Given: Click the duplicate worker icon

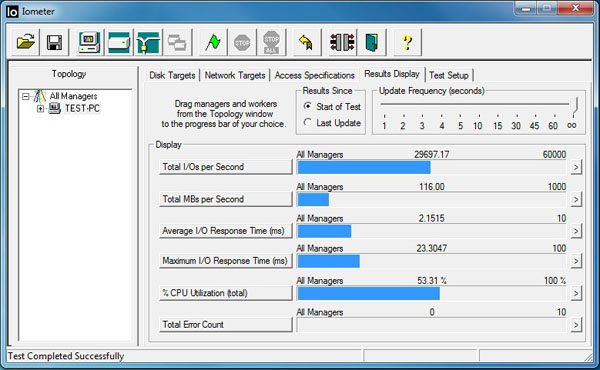Looking at the screenshot, I should [177, 42].
